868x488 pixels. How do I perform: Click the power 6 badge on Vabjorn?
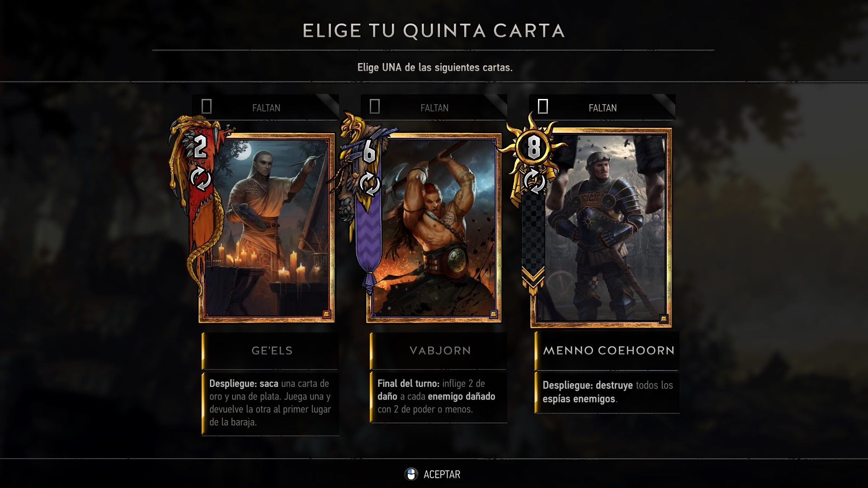coord(369,151)
